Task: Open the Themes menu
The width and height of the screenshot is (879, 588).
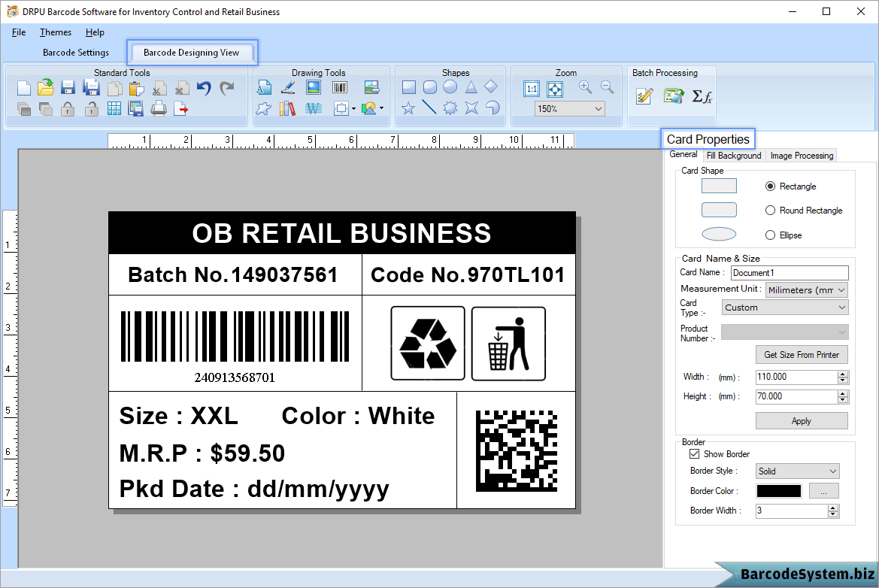Action: click(56, 32)
